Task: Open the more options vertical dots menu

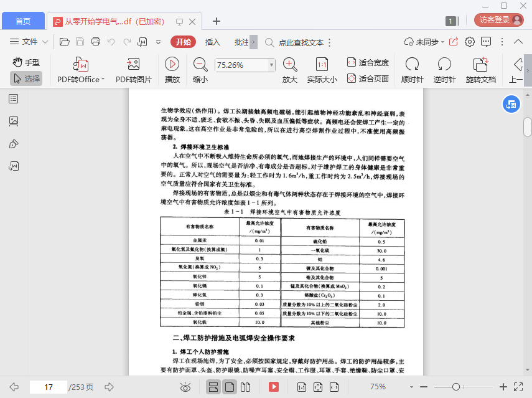Action: 502,42
